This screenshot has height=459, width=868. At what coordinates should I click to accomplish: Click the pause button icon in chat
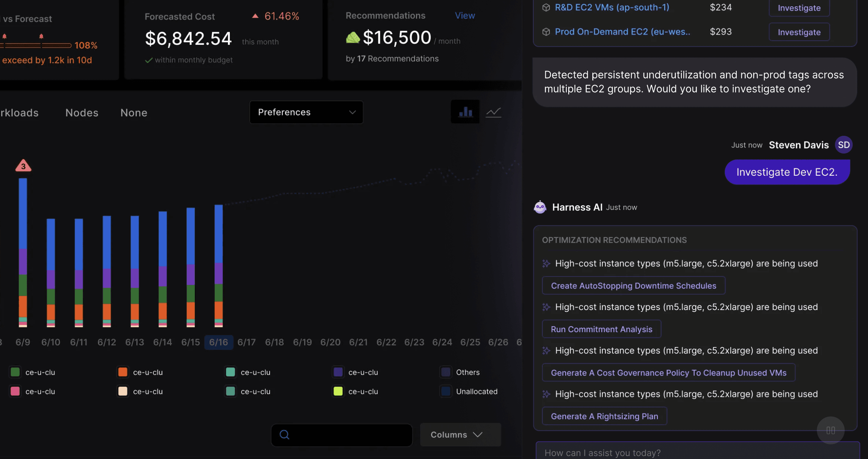[x=830, y=430]
